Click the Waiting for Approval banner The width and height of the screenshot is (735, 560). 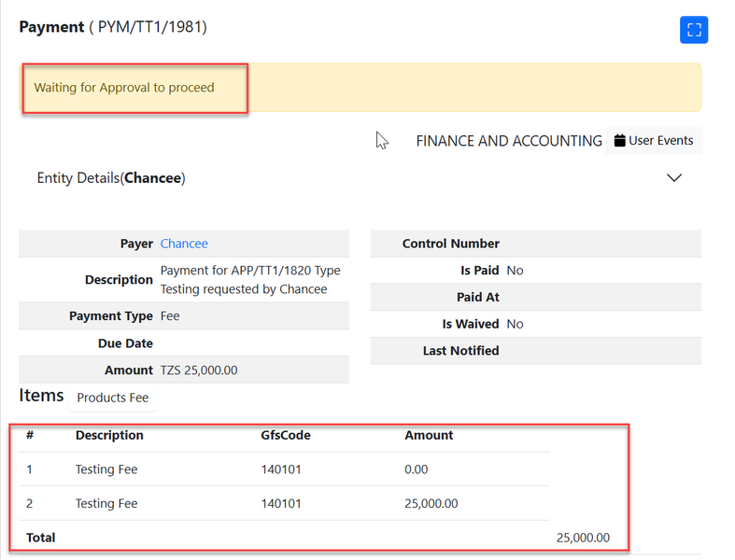(x=124, y=88)
